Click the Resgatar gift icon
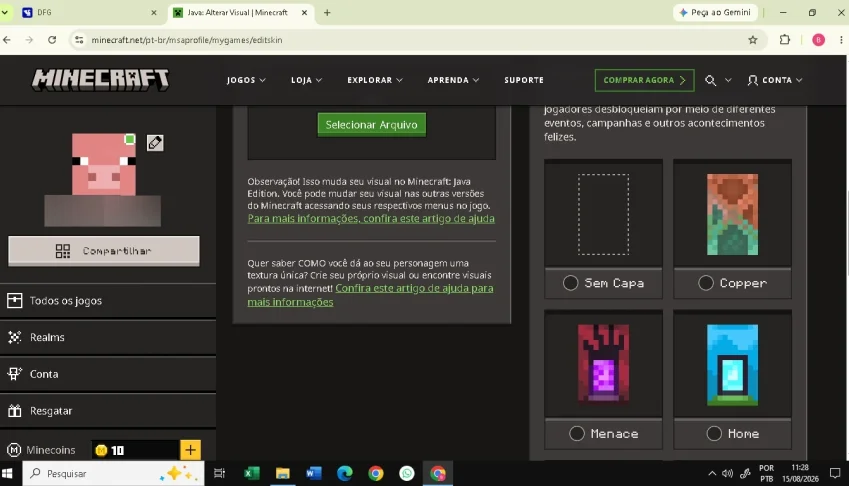The height and width of the screenshot is (486, 849). (15, 411)
